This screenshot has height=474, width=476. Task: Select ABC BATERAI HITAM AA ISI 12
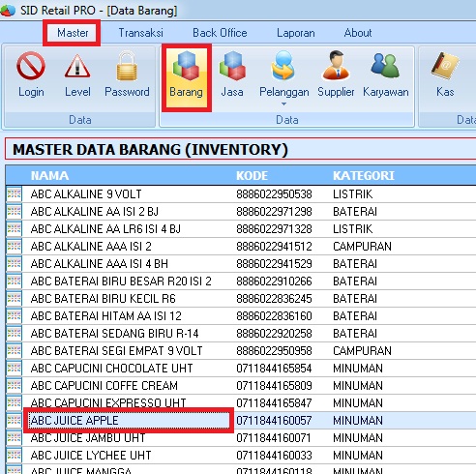[x=106, y=316]
